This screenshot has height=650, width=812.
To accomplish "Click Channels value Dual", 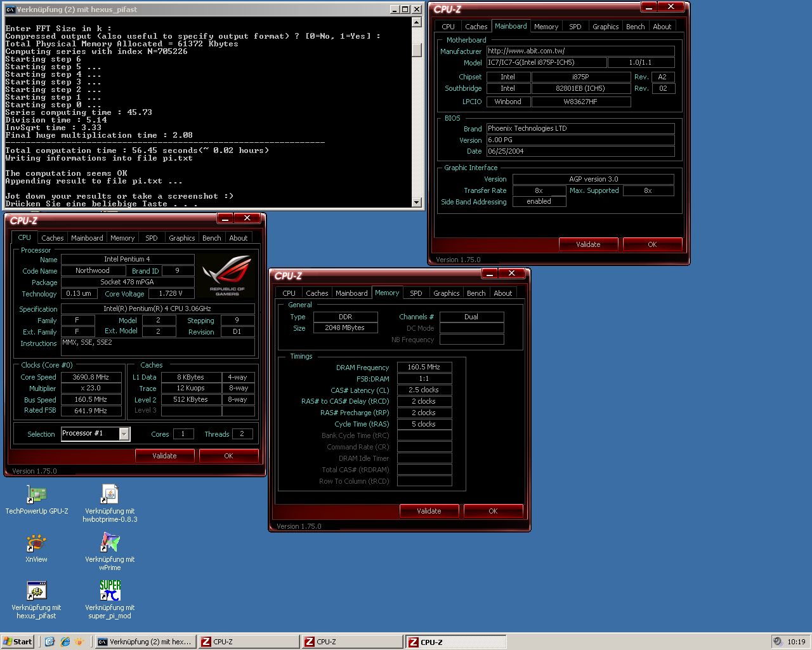I will (471, 317).
